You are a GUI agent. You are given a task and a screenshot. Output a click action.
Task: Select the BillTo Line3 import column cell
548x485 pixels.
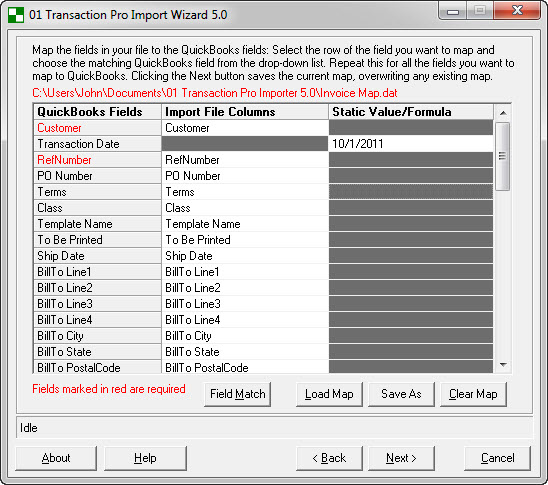(245, 304)
